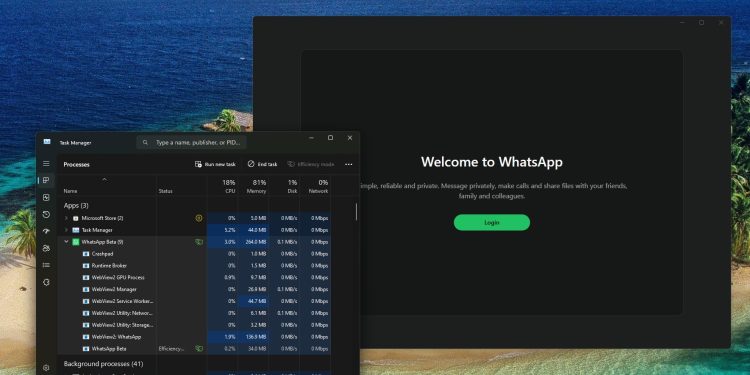
Task: Open Task Manager Settings gear icon
Action: [46, 368]
